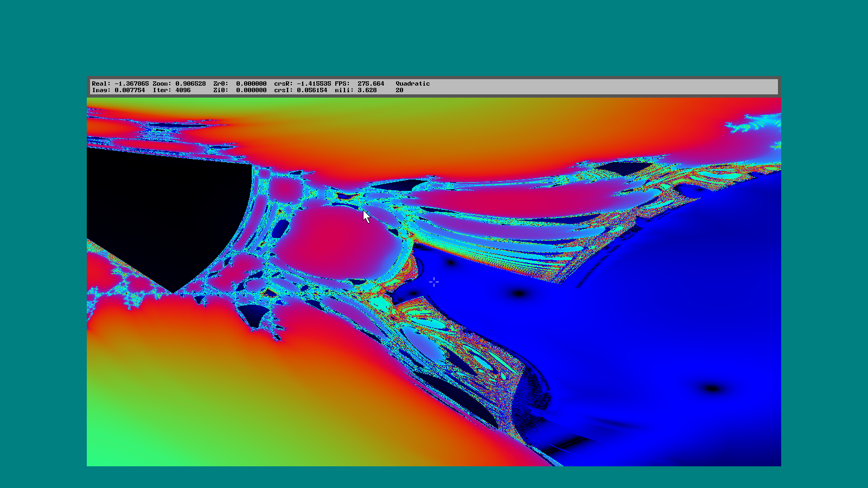This screenshot has height=488, width=868.
Task: Click the crosshair marker at view center
Action: point(434,282)
